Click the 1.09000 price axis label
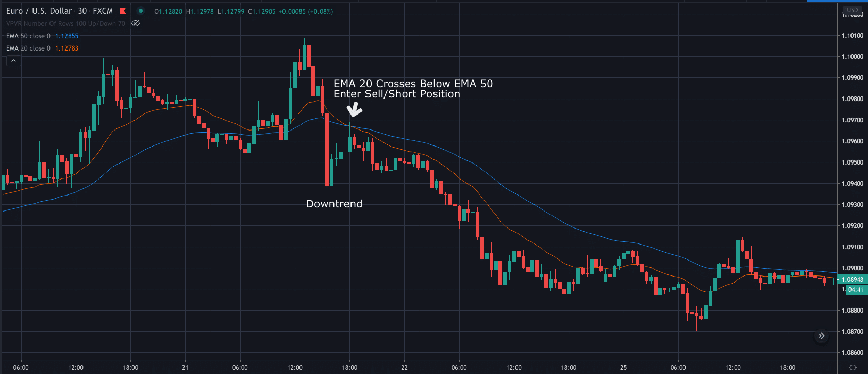The height and width of the screenshot is (374, 868). point(853,268)
